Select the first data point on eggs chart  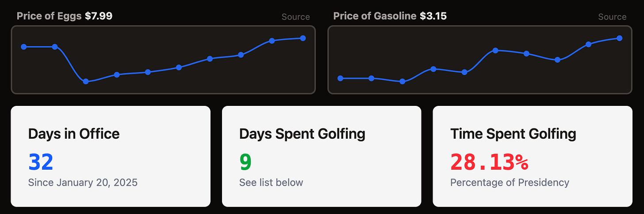tap(24, 47)
